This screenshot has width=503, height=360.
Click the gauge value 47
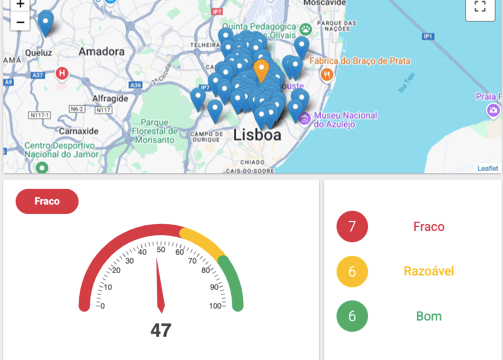point(161,330)
